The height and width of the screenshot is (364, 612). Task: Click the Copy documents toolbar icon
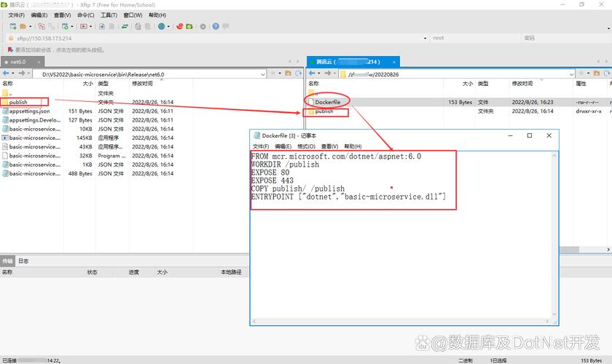point(138,26)
